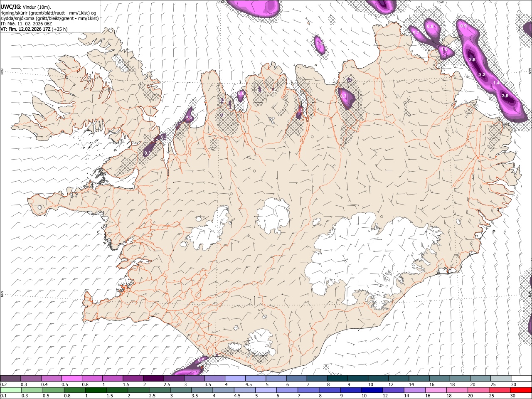Click the '0.8' precipitation value on the map

tap(431, 26)
